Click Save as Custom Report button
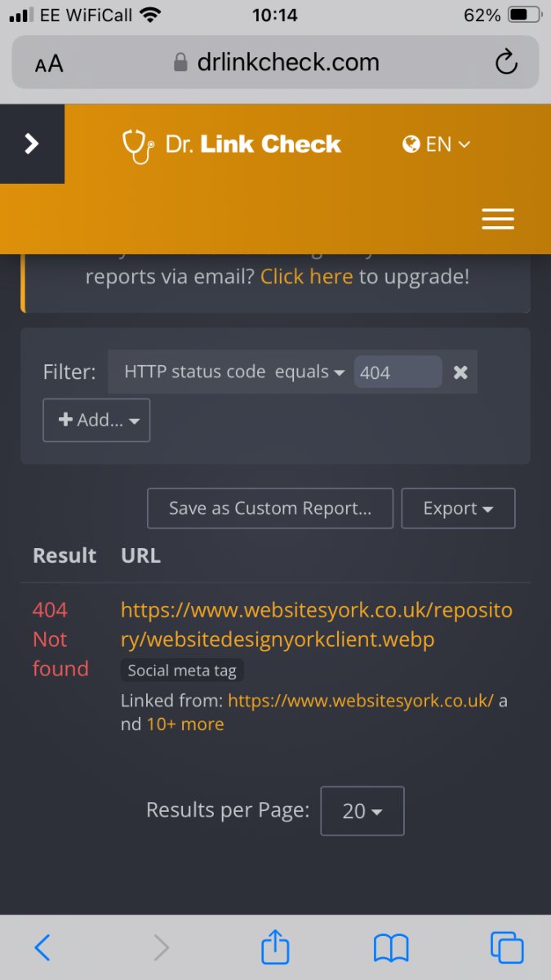This screenshot has width=551, height=980. (x=269, y=508)
